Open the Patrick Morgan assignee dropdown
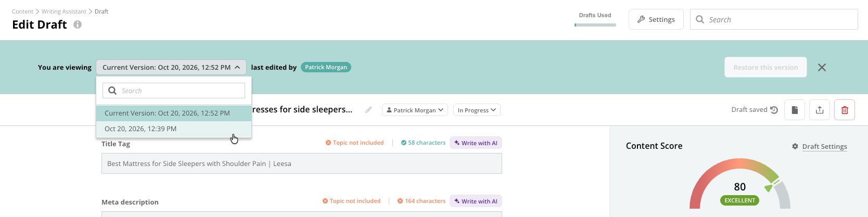This screenshot has width=868, height=217. (415, 110)
